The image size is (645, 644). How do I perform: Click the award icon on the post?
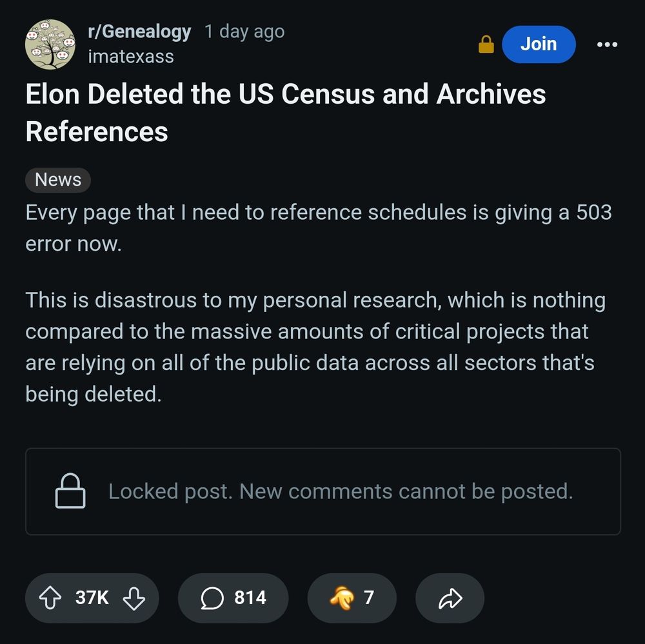(342, 598)
